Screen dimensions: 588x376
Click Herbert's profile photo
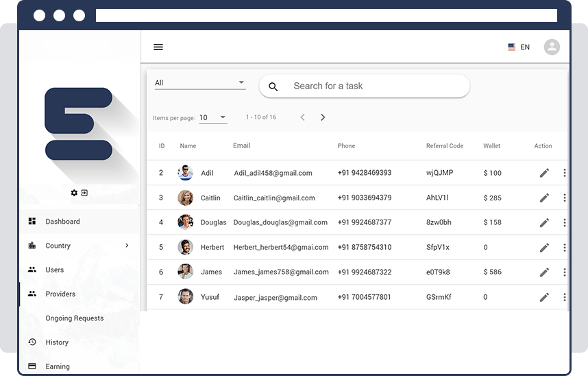pyautogui.click(x=185, y=247)
